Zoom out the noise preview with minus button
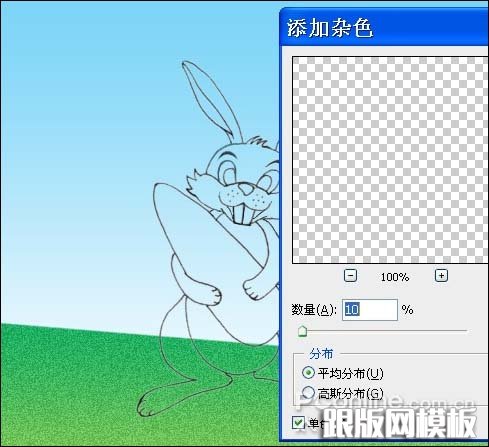The height and width of the screenshot is (447, 489). pos(350,276)
